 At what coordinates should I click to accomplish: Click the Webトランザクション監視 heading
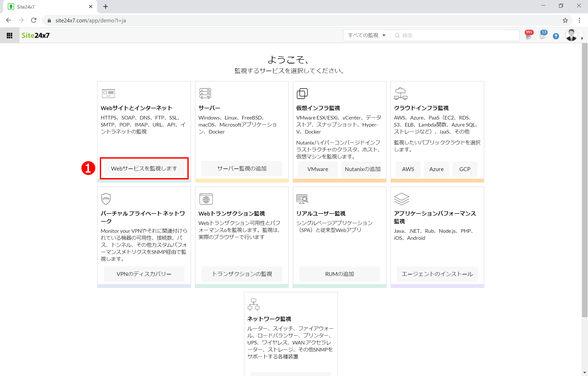pyautogui.click(x=231, y=213)
